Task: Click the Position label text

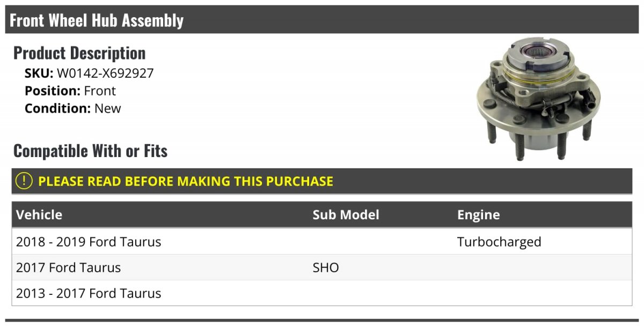Action: coord(52,91)
